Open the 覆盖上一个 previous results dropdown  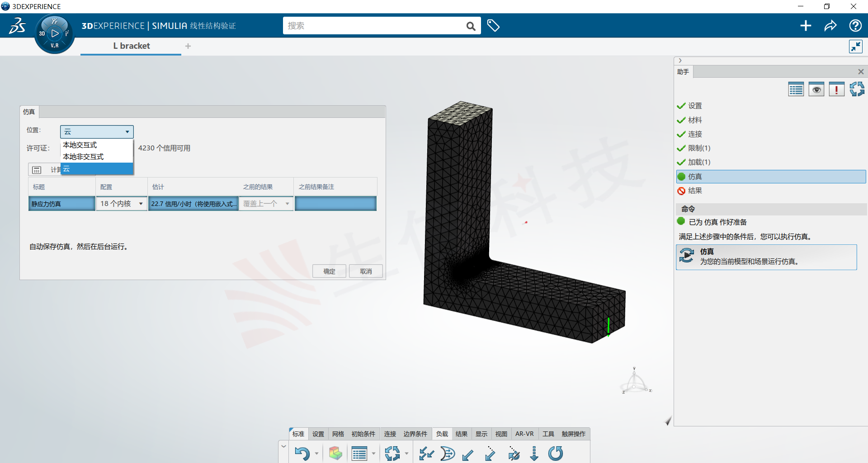(266, 204)
